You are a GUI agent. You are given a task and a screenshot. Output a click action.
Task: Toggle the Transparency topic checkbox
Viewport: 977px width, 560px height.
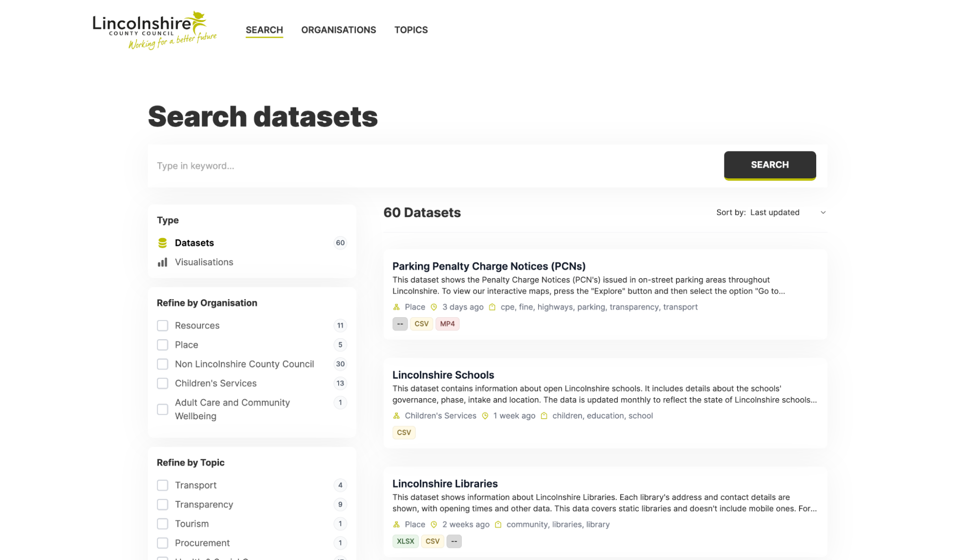point(163,504)
